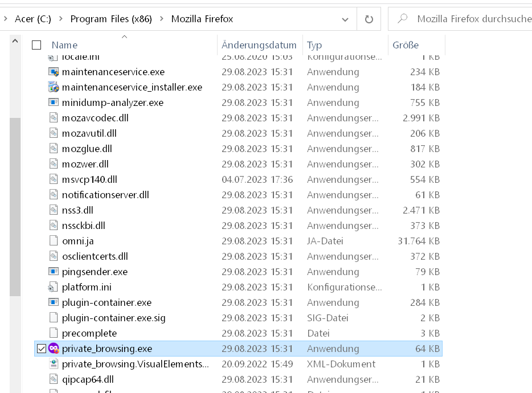Click the refresh button beside address bar
This screenshot has height=393, width=532.
[x=369, y=19]
